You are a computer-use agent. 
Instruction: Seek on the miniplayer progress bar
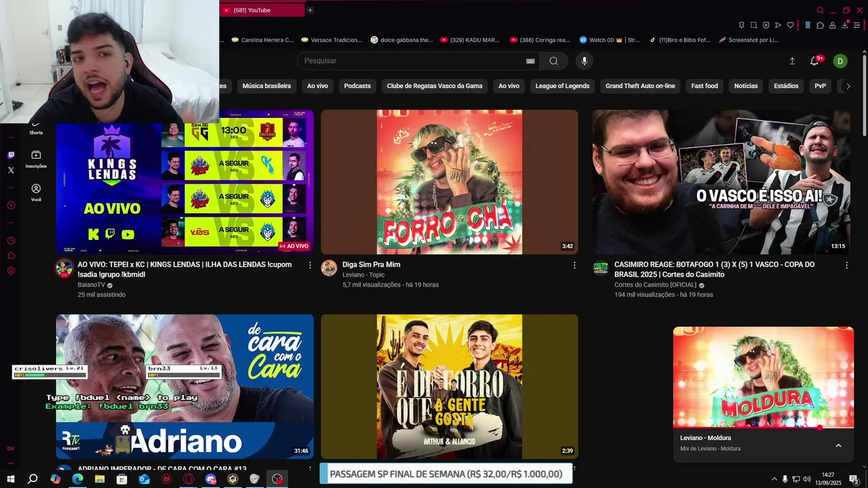764,428
